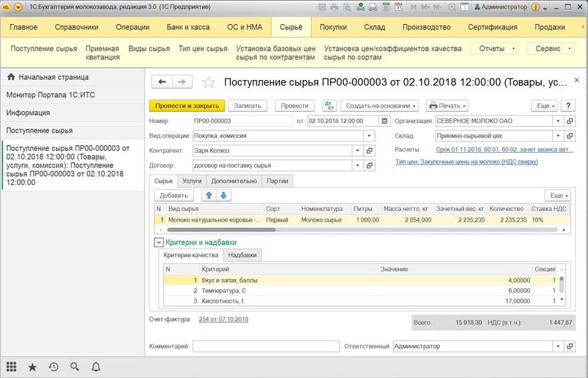588x378 pixels.
Task: Open calendar picker for document date
Action: click(385, 121)
